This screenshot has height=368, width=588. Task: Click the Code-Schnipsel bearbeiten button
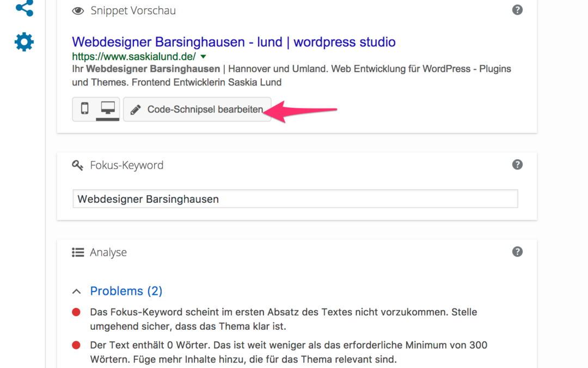click(x=197, y=110)
